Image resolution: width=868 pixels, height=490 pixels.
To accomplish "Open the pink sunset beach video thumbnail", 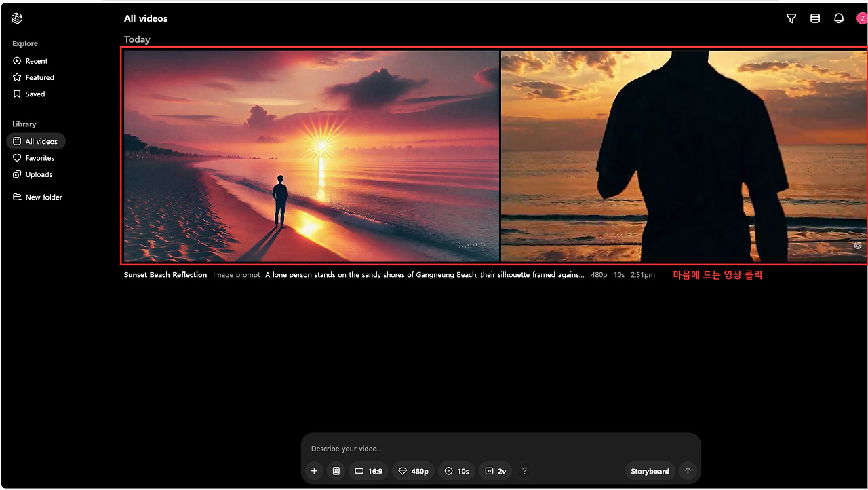I will coord(311,156).
